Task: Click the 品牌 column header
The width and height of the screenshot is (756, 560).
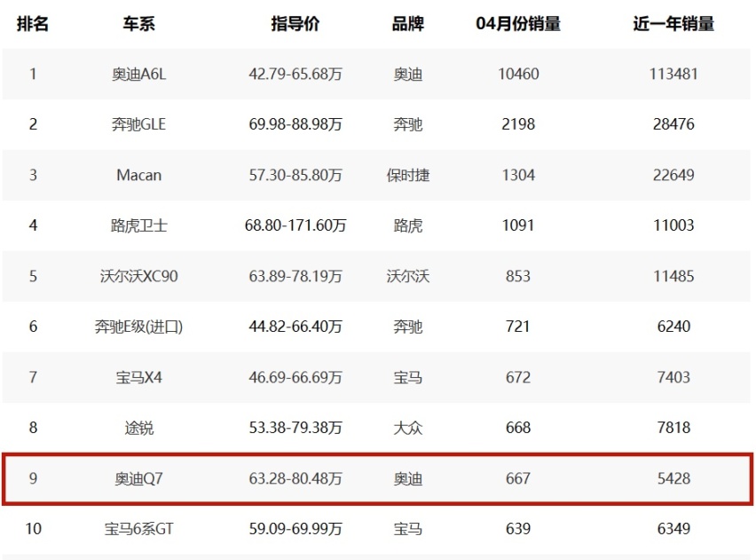Action: (x=408, y=24)
